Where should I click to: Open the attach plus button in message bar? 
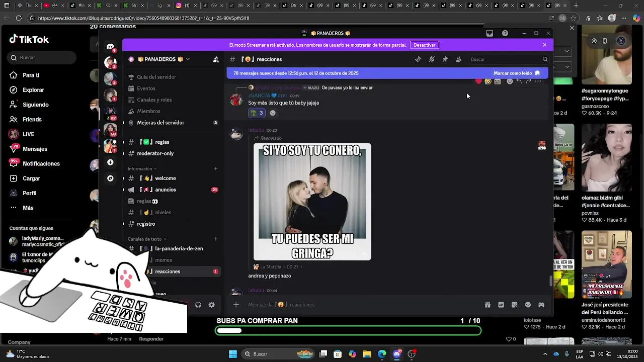click(236, 305)
